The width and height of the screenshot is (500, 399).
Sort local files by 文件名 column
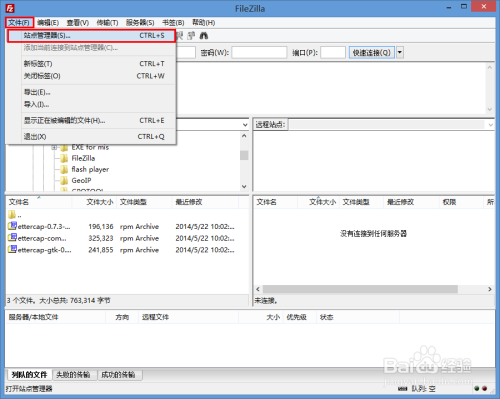(39, 202)
